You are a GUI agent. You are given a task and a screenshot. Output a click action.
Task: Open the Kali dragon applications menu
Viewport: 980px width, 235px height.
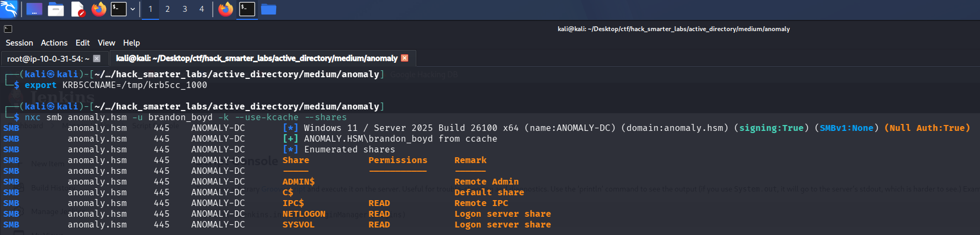9,9
